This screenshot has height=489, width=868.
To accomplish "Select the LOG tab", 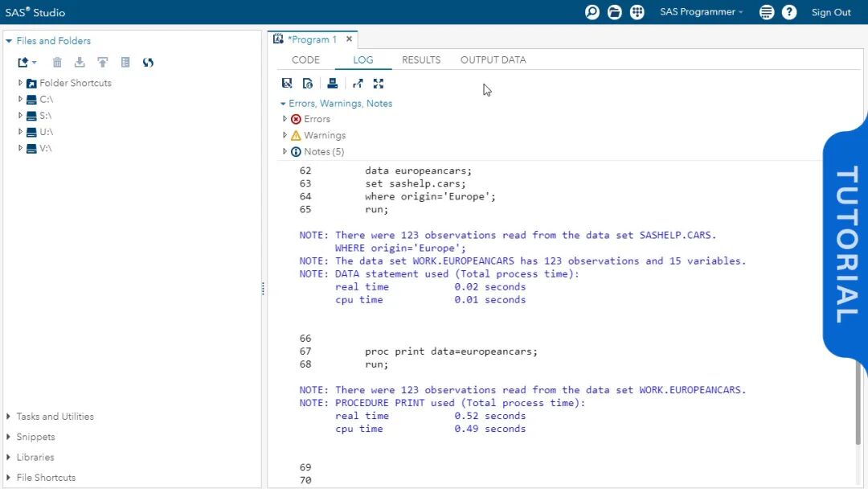I will pos(363,60).
